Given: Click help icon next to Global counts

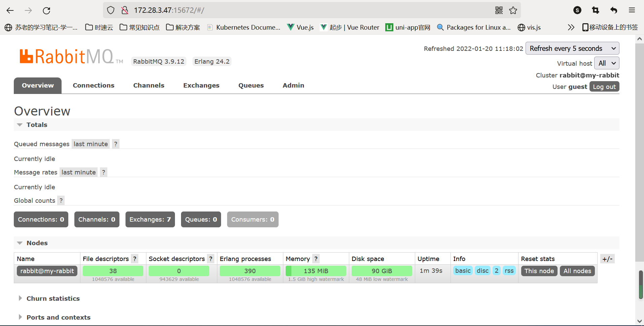Looking at the screenshot, I should pyautogui.click(x=61, y=200).
